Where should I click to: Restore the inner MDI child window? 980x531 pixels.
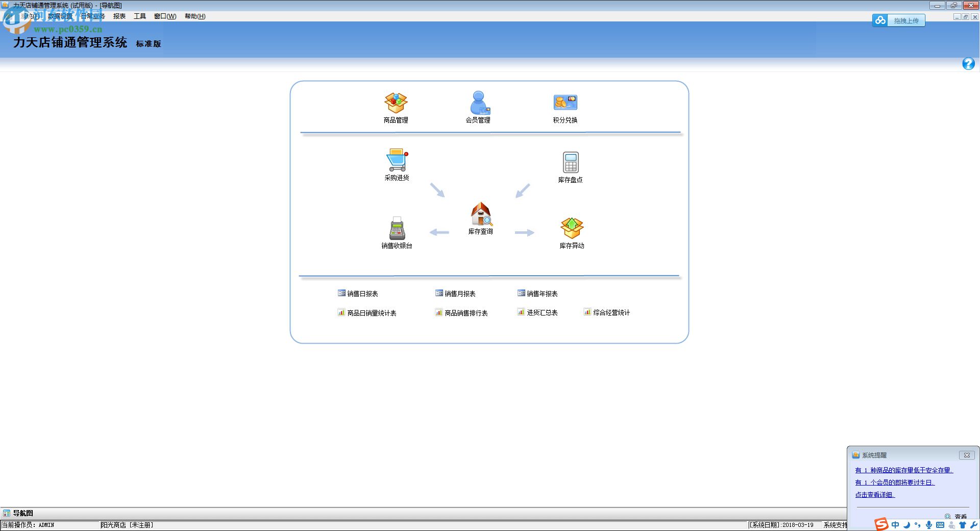pos(965,17)
